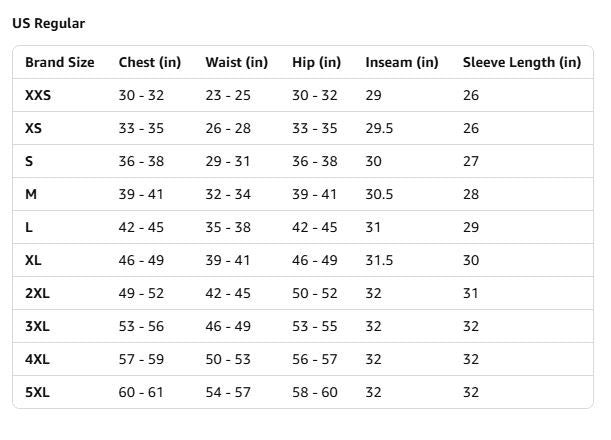Select the XXS size row label
Image resolution: width=611 pixels, height=440 pixels.
tap(38, 95)
